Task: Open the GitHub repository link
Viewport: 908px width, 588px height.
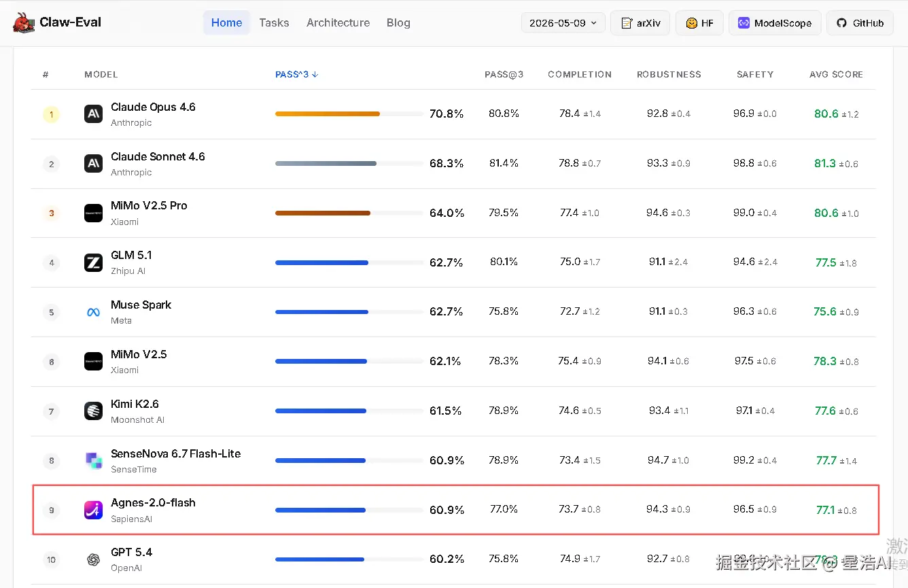Action: (860, 22)
